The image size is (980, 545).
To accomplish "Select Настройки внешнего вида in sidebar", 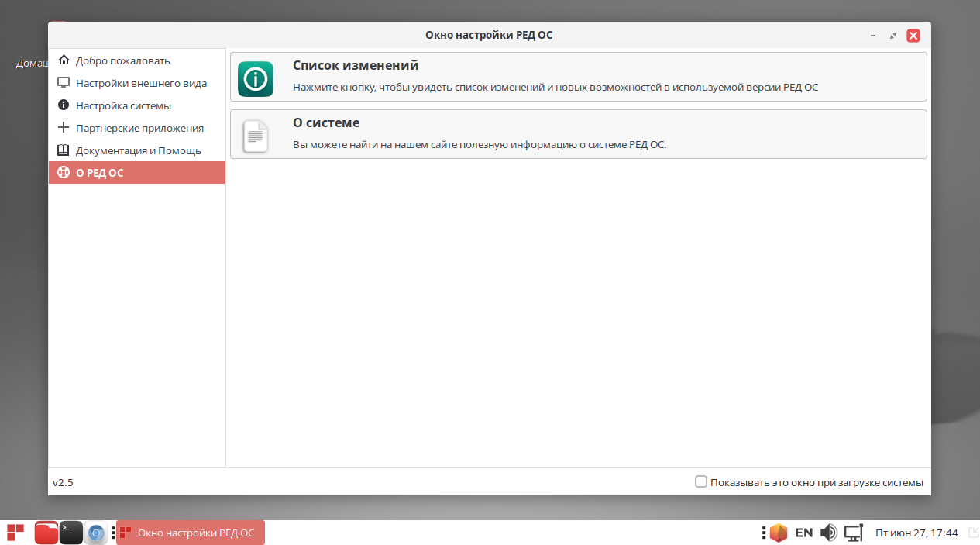I will pos(137,83).
